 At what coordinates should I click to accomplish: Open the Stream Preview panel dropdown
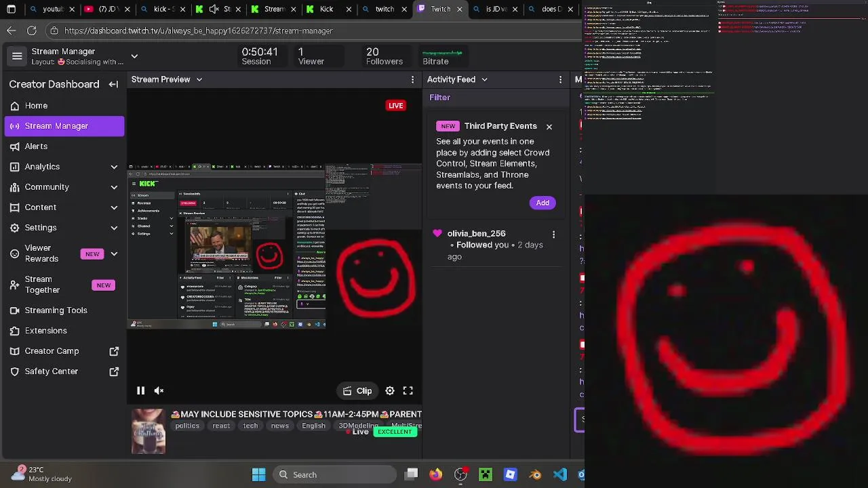199,79
